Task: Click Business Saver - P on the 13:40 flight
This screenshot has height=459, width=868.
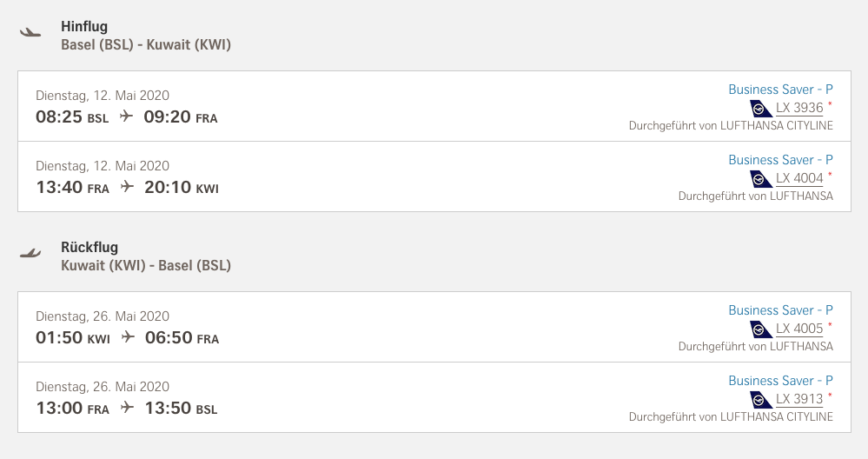Action: (780, 160)
